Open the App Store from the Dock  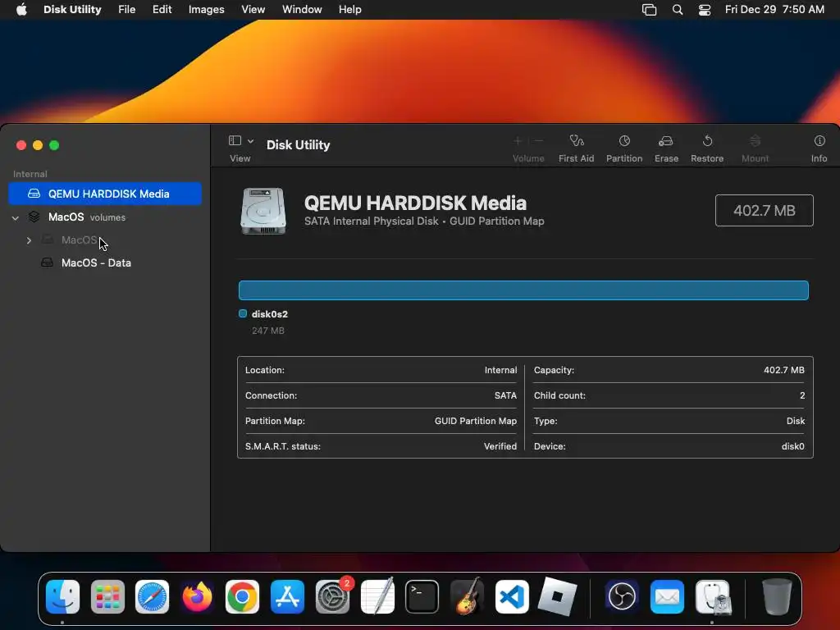point(287,596)
